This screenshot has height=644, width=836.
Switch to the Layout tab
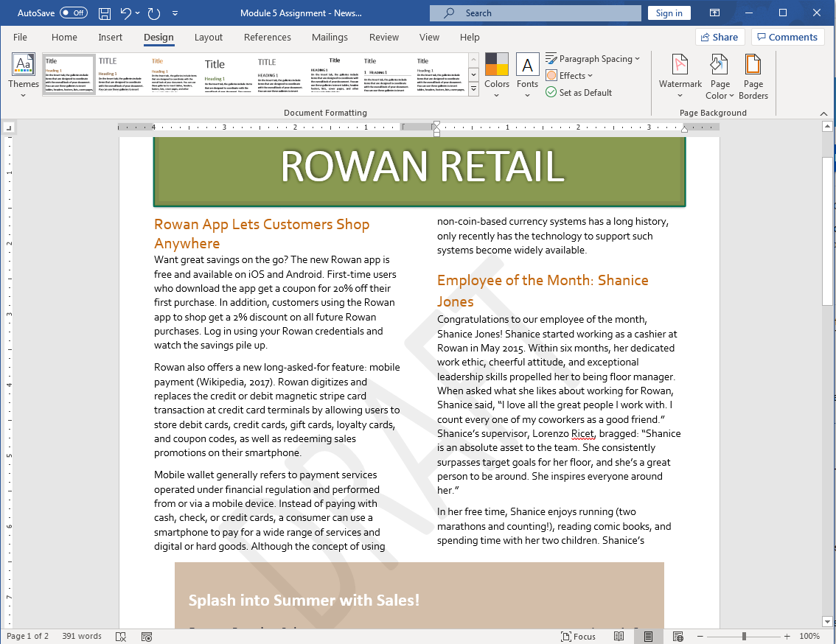tap(209, 37)
